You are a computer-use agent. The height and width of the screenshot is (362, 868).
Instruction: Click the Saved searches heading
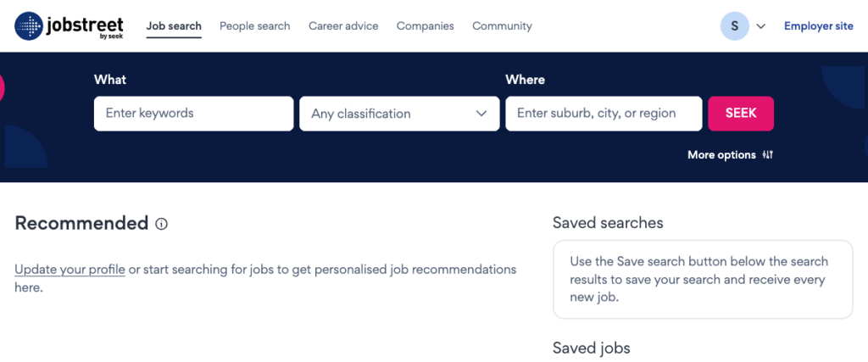click(608, 223)
